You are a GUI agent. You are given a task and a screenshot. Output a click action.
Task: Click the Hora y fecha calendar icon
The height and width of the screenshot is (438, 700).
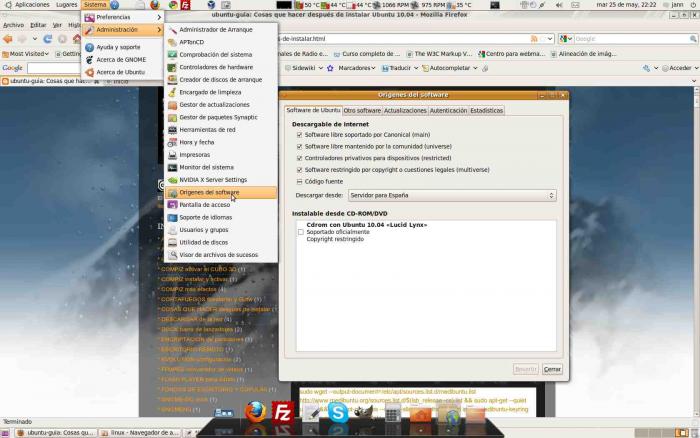pyautogui.click(x=172, y=142)
